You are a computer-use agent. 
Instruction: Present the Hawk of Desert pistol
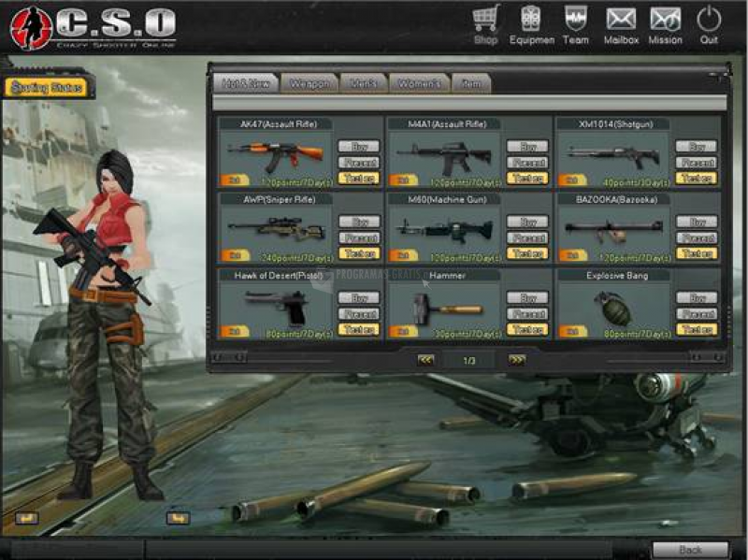(359, 314)
